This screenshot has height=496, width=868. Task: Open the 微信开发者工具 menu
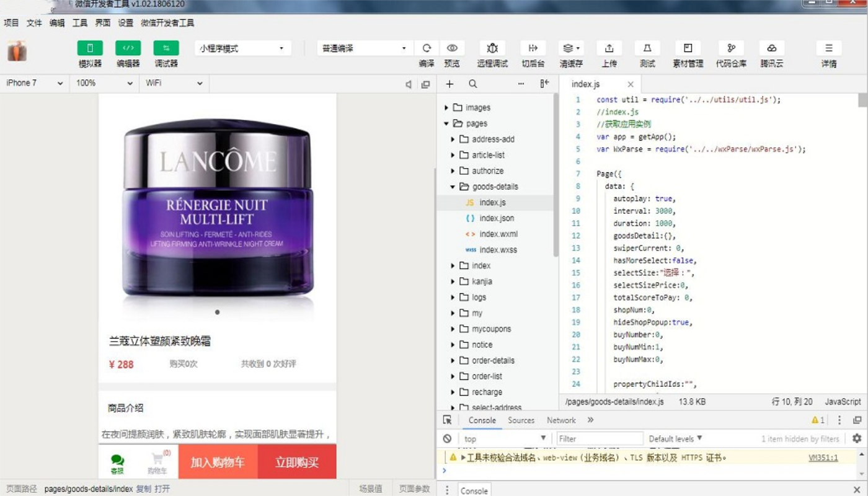(167, 23)
